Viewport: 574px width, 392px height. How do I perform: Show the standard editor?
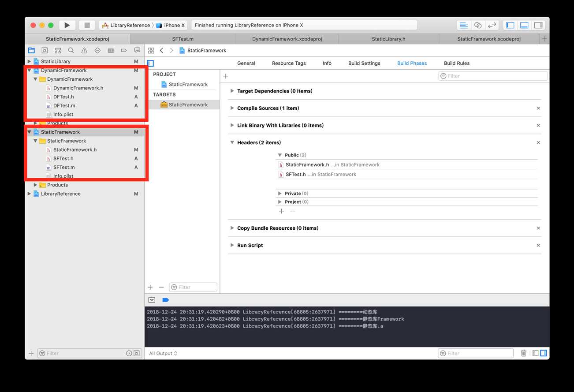[464, 25]
